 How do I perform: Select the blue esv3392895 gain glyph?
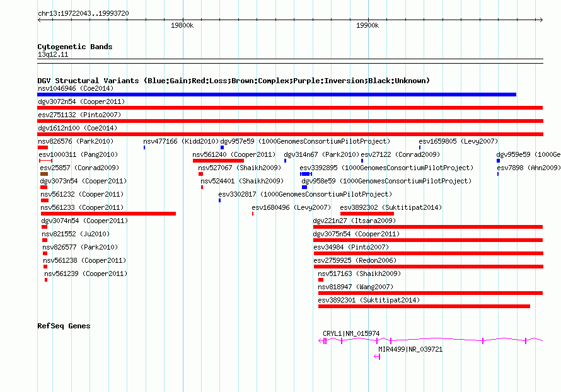[x=306, y=174]
